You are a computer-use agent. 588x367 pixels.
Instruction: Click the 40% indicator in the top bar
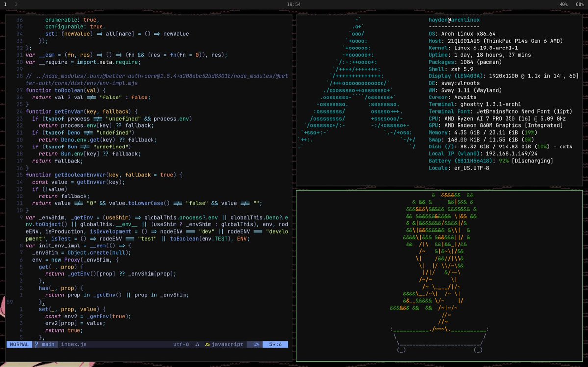pos(563,4)
